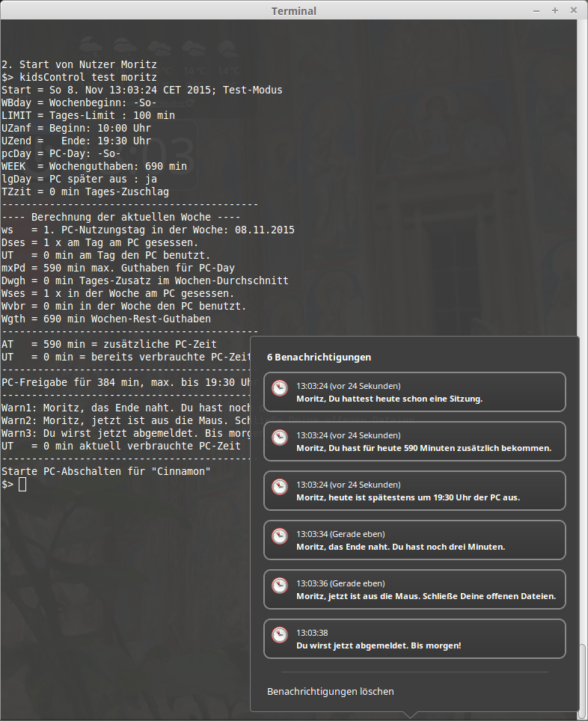Click clock icon of 'jetzt ist aus die Maus' notification

[280, 586]
